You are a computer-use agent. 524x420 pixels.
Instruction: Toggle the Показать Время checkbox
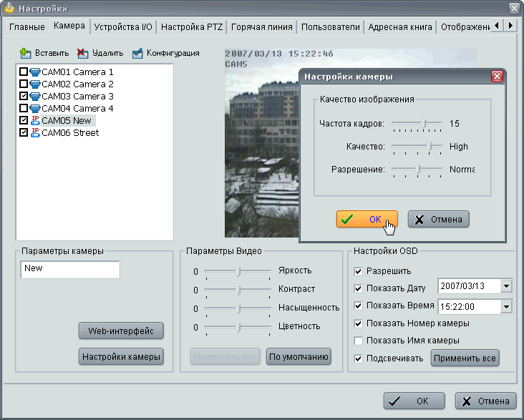pos(358,306)
